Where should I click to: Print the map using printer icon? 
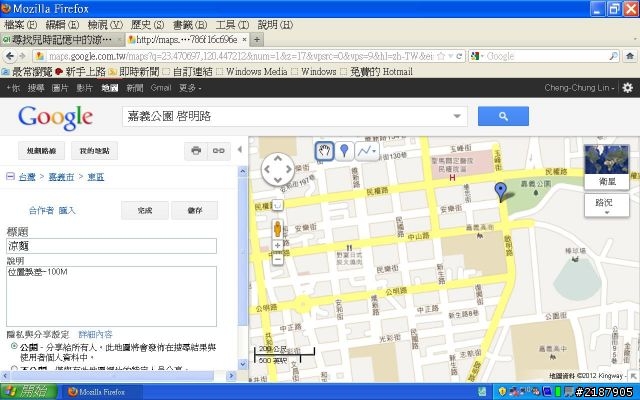click(x=196, y=151)
